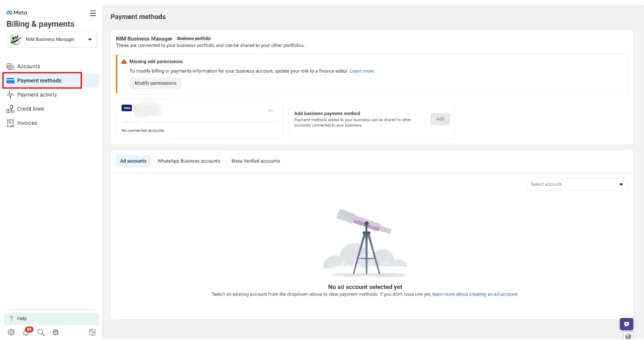Click the Meta logo
This screenshot has height=340, width=644.
coord(16,13)
